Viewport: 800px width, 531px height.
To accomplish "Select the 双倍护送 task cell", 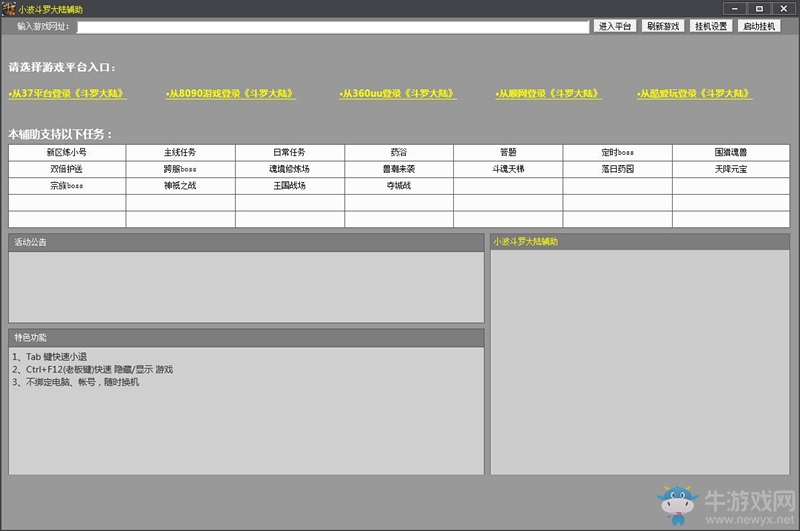I will (x=67, y=169).
